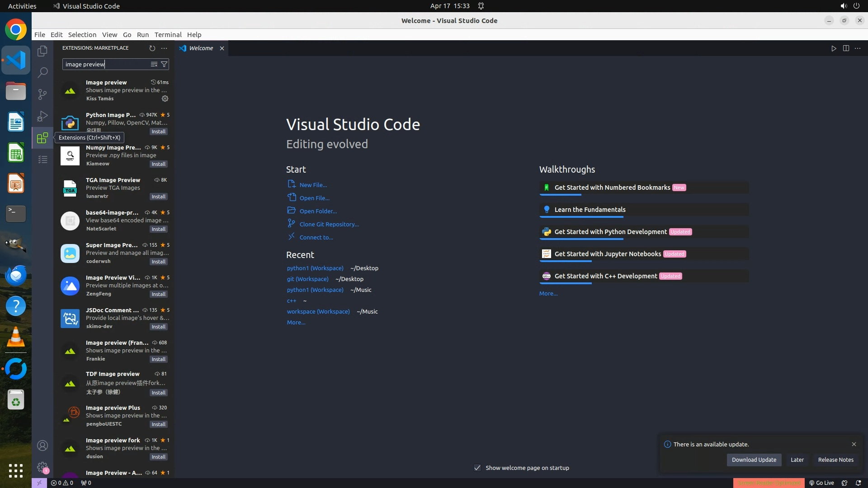Open the Source Control view
Image resolution: width=868 pixels, height=488 pixels.
pos(42,94)
